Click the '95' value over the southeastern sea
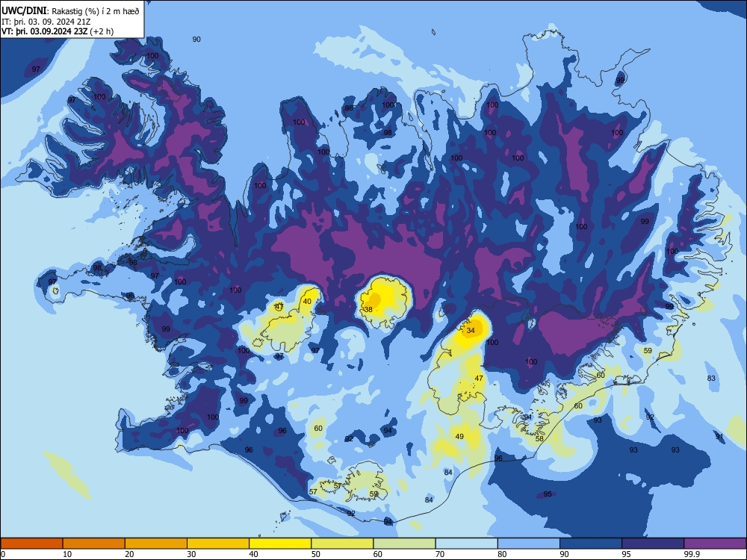The height and width of the screenshot is (560, 747). click(x=548, y=494)
